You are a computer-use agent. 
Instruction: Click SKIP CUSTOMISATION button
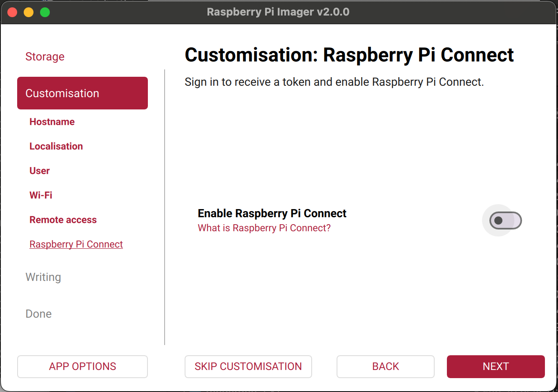click(x=248, y=366)
